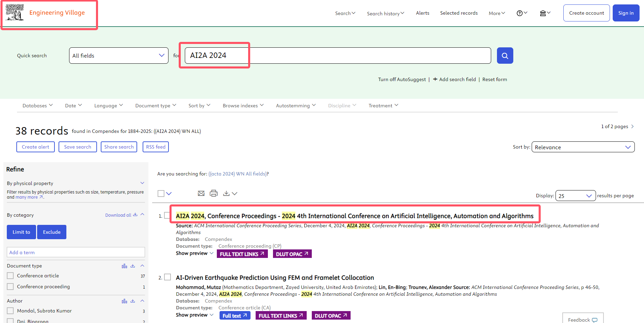
Task: Toggle select-all results checkbox
Action: [x=161, y=194]
